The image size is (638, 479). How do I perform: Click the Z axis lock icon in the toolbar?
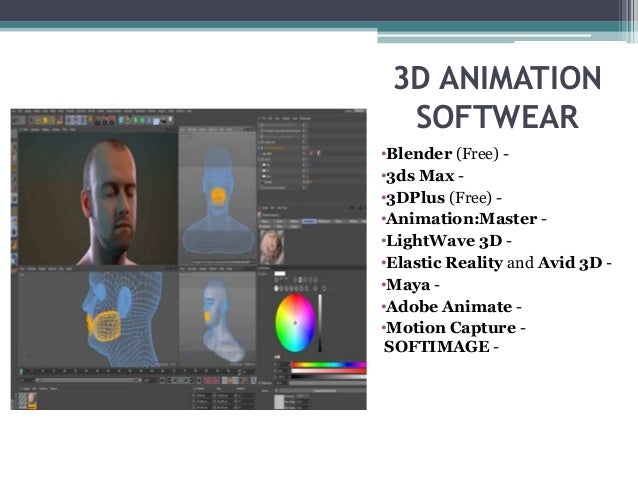83,120
